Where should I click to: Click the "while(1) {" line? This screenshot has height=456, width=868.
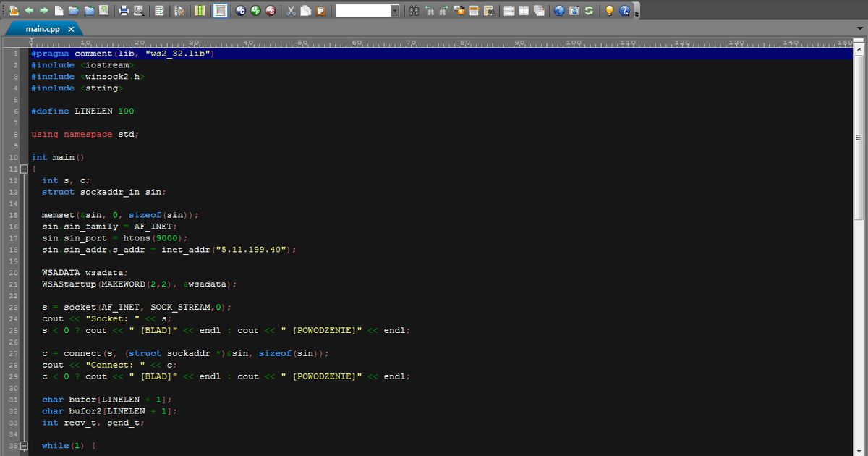69,446
